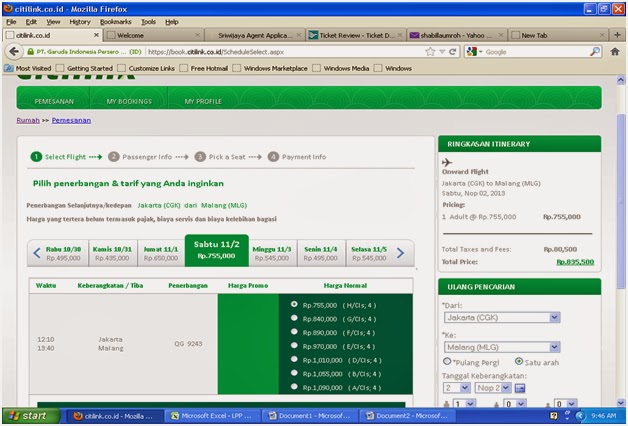This screenshot has width=628, height=426.
Task: Open the departure month Nop dropdown
Action: [493, 388]
